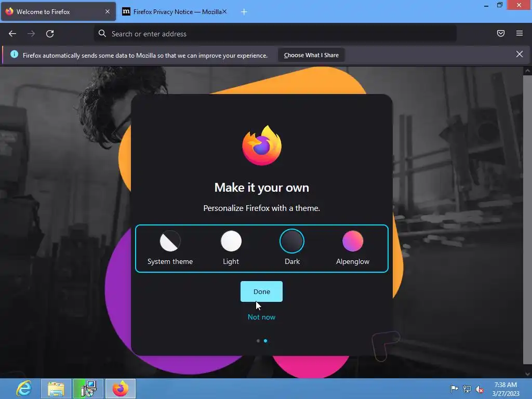This screenshot has height=399, width=532.
Task: Click the Done button
Action: coord(262,291)
